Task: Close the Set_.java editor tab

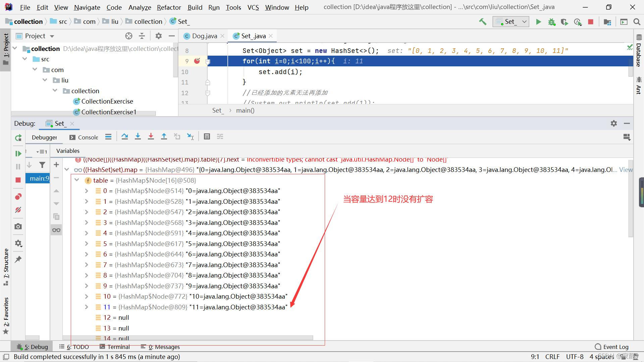Action: tap(271, 36)
